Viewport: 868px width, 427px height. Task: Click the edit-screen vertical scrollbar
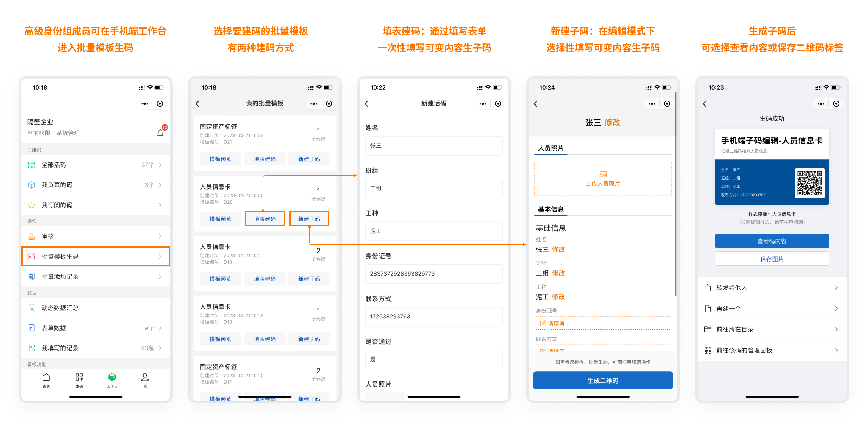(676, 194)
